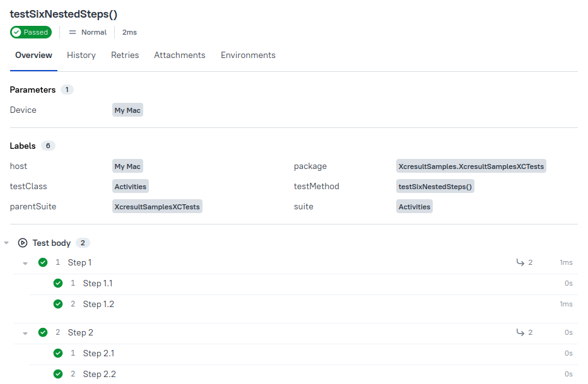Click the checkmark icon on Step 1.2
Image resolution: width=588 pixels, height=384 pixels.
[58, 304]
